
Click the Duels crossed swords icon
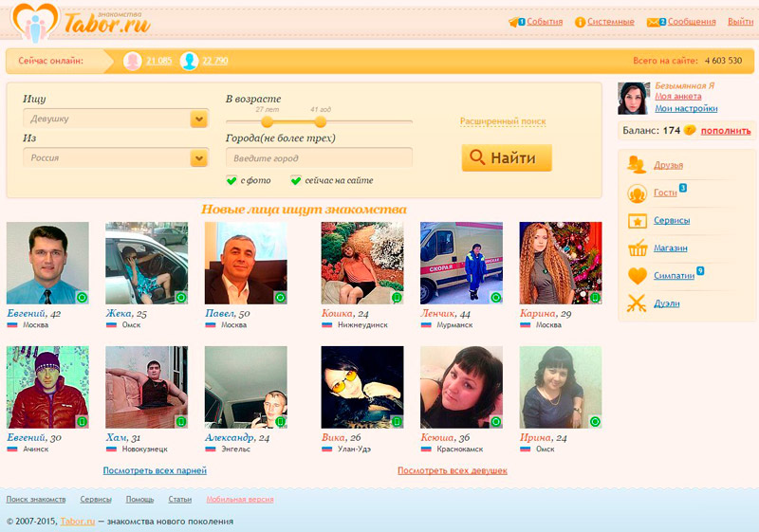(x=637, y=303)
